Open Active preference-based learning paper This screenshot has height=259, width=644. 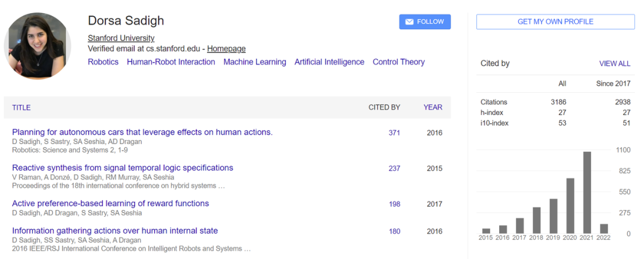pyautogui.click(x=110, y=204)
